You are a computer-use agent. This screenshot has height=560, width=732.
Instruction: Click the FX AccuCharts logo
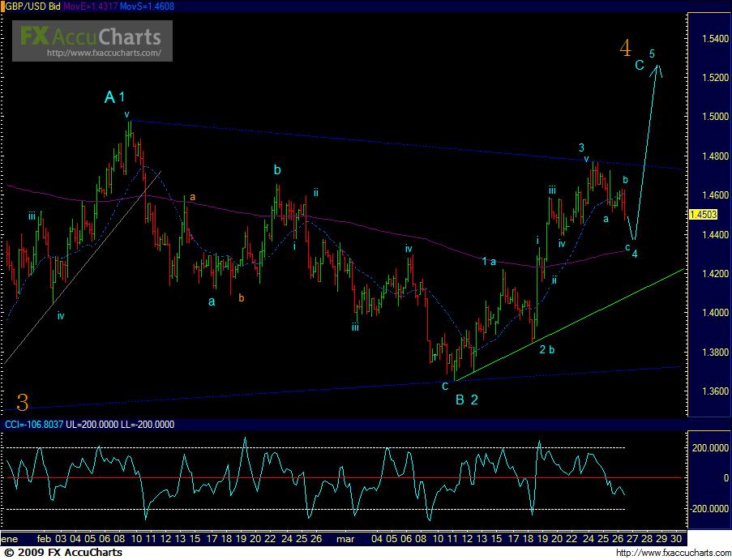tap(90, 35)
